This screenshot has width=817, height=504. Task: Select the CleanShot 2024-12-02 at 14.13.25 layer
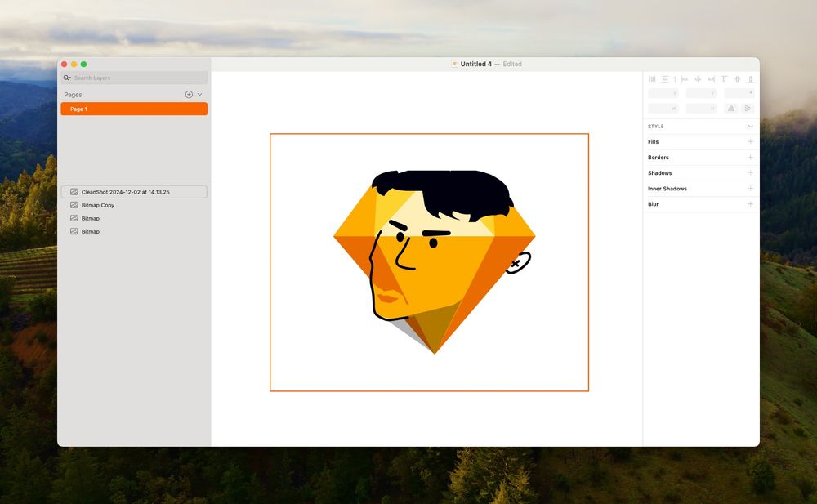134,192
